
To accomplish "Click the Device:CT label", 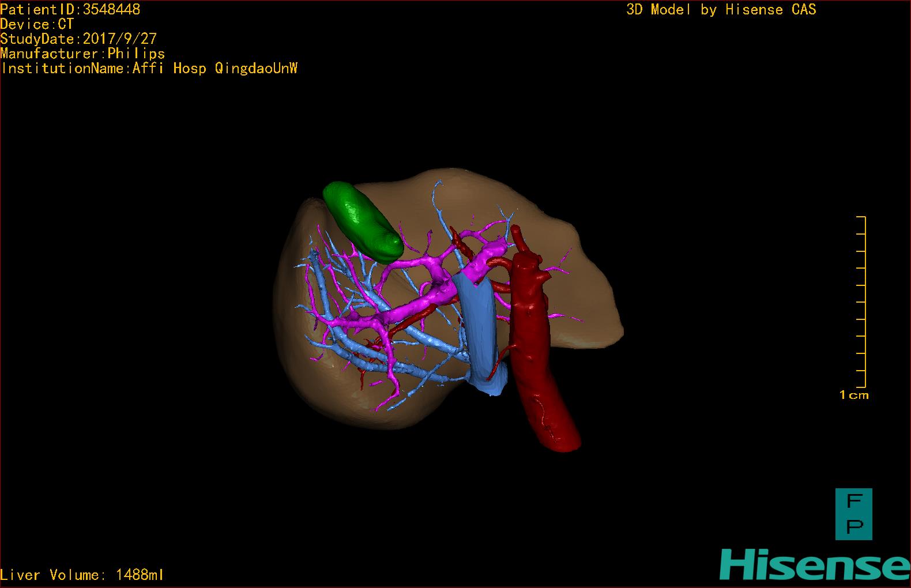I will pos(37,24).
